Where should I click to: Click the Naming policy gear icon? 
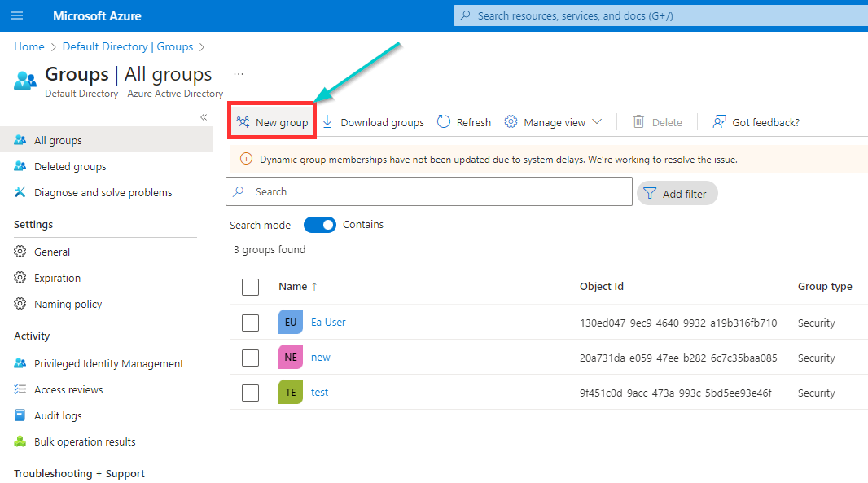tap(20, 304)
